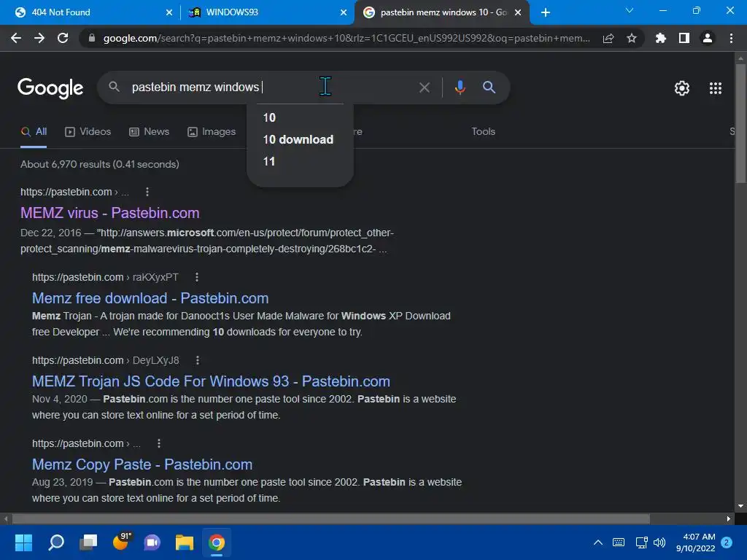The width and height of the screenshot is (747, 560).
Task: Open Task View on the taskbar
Action: tap(88, 542)
